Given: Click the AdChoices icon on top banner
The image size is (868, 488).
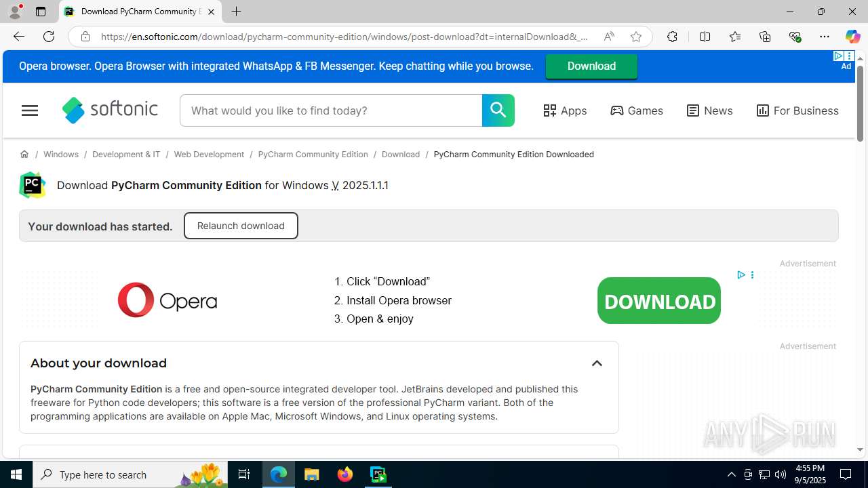Looking at the screenshot, I should pos(839,56).
